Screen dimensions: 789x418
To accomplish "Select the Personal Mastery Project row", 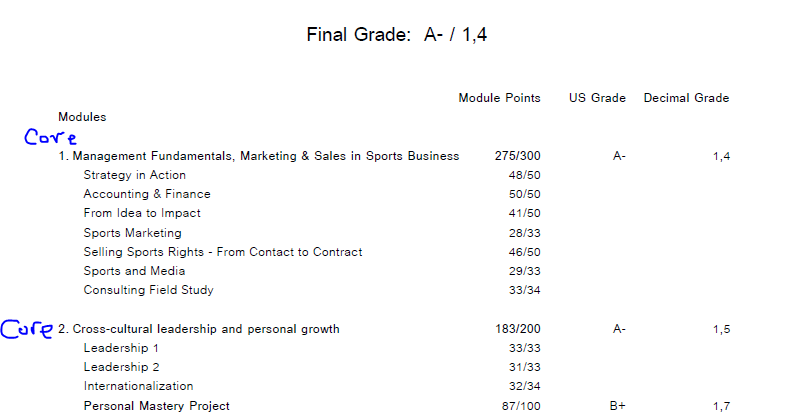I will tap(407, 406).
